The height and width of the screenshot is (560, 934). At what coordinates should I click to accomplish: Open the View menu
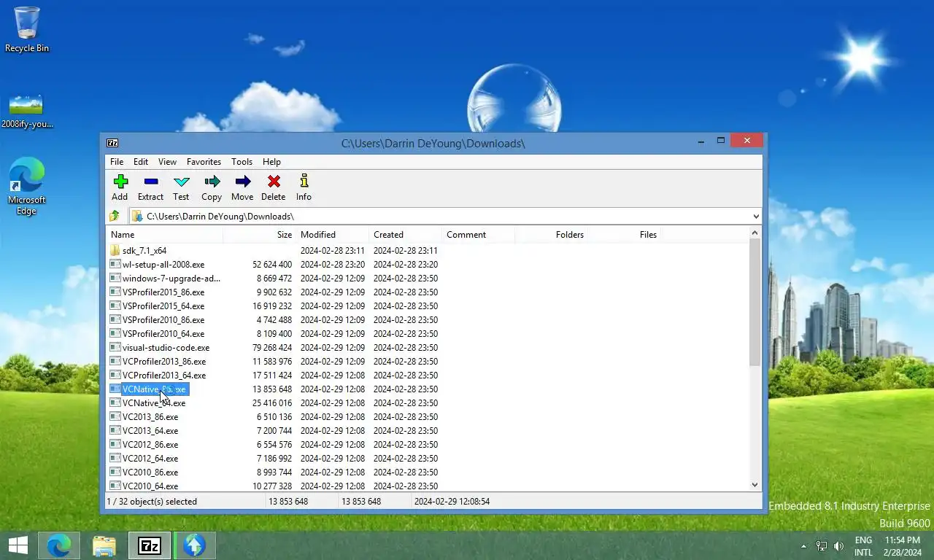[x=167, y=162]
